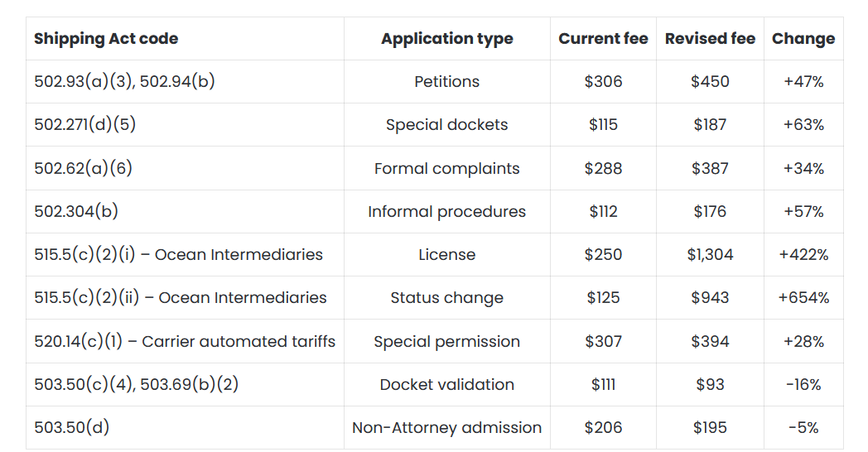Select the Non-Attorney admission cell

coord(446,428)
